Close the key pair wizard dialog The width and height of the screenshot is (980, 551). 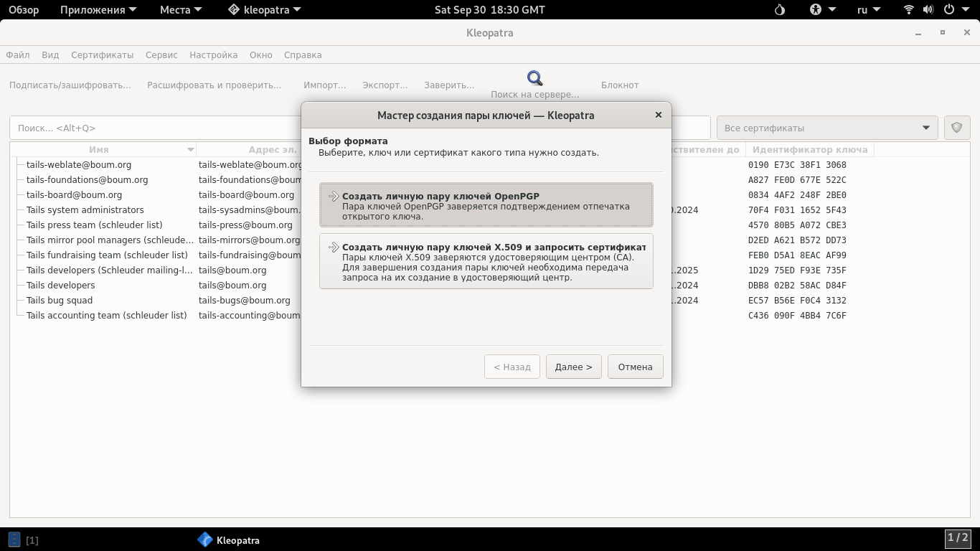tap(658, 115)
